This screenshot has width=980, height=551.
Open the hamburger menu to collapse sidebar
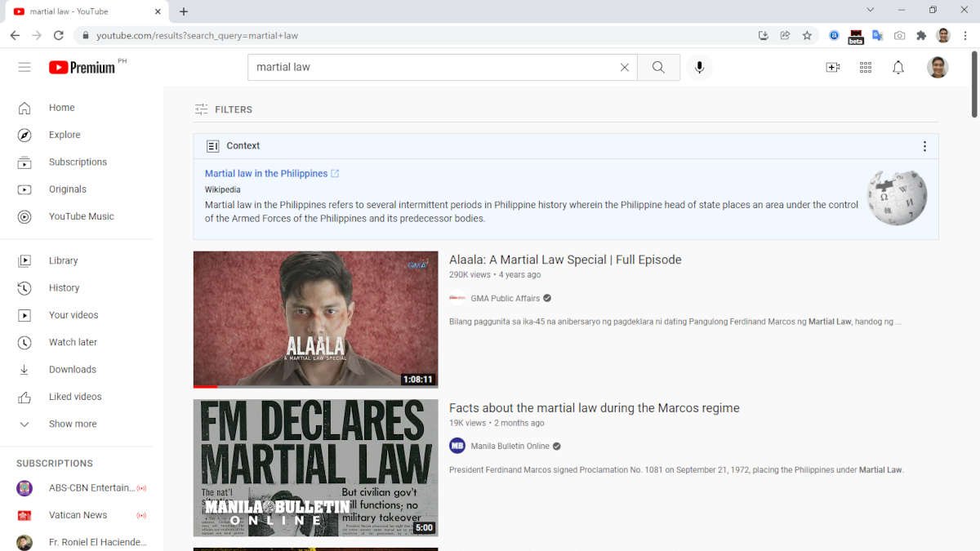pos(24,67)
